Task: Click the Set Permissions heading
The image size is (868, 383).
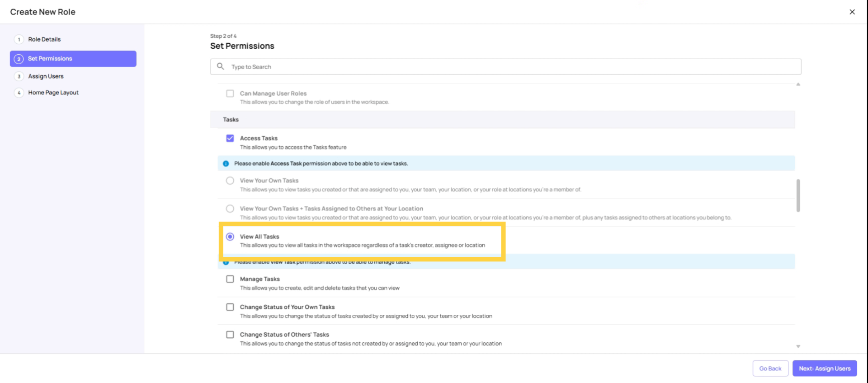Action: (242, 46)
